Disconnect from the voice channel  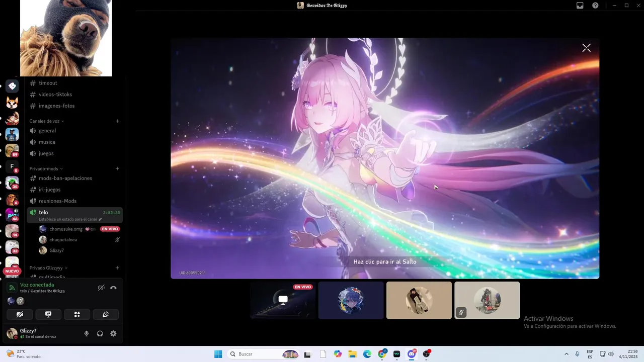113,288
